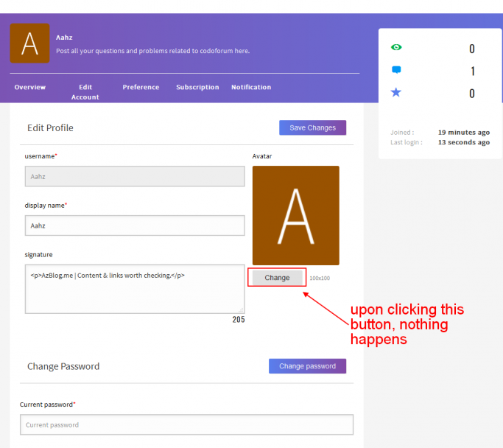Click the Change password button
The image size is (503, 448).
coord(307,366)
